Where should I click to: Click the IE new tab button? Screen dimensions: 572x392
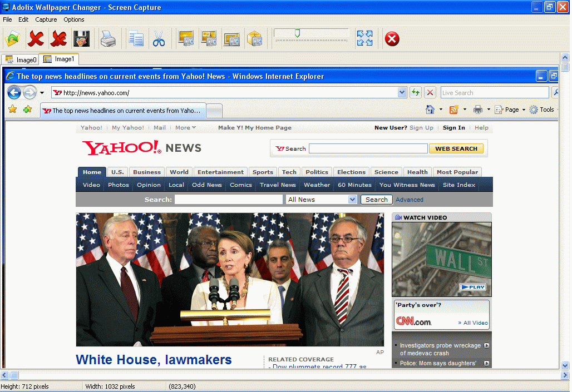[x=215, y=111]
